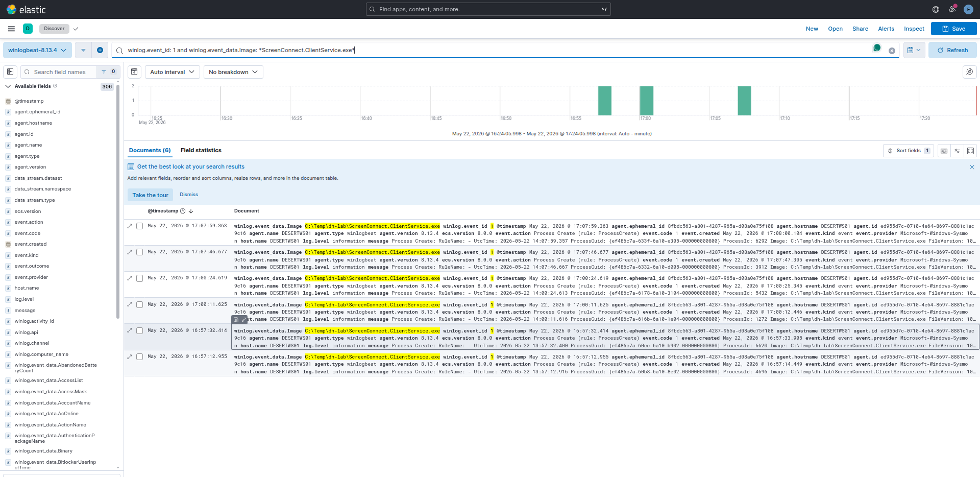Expand document details for 16:57:12.955 row
Screen dimensions: 980x477
point(130,356)
